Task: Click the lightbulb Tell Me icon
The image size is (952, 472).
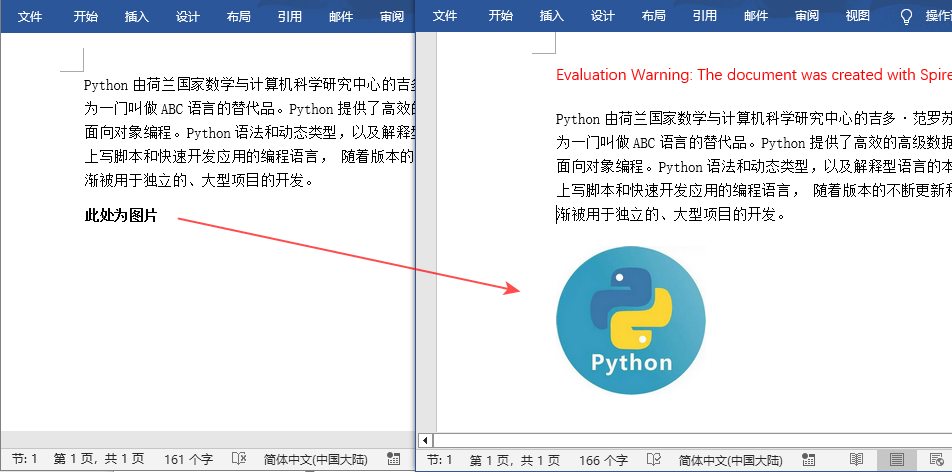Action: pyautogui.click(x=906, y=17)
